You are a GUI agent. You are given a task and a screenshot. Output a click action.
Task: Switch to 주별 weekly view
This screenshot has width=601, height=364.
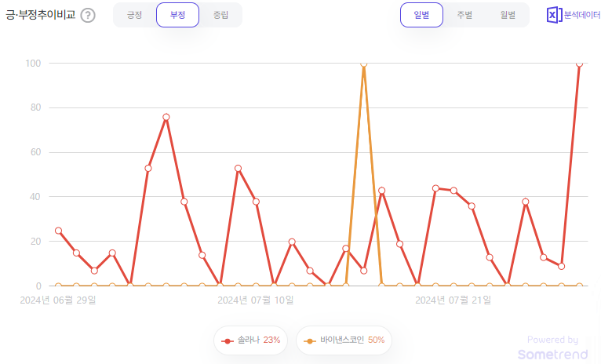[x=464, y=15]
